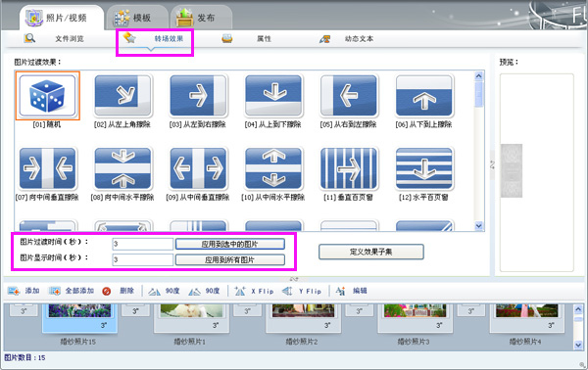
Task: Choose the [03] left-to-right wipe effect
Action: pyautogui.click(x=198, y=96)
